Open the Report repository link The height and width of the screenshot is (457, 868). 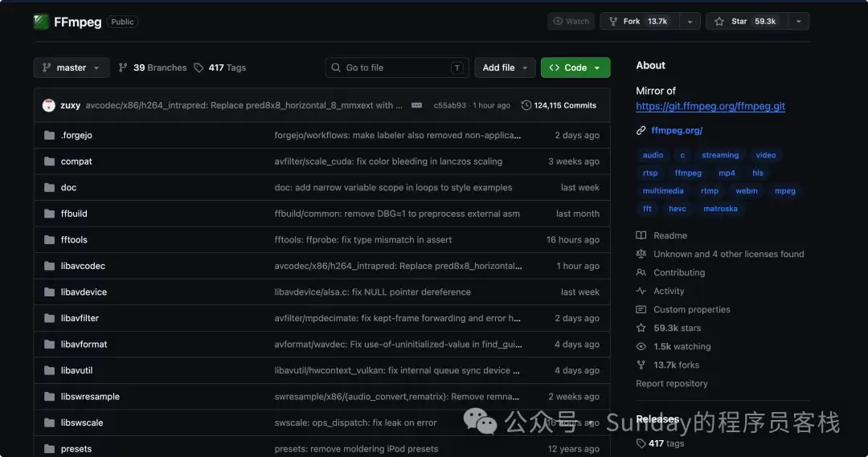pyautogui.click(x=671, y=383)
